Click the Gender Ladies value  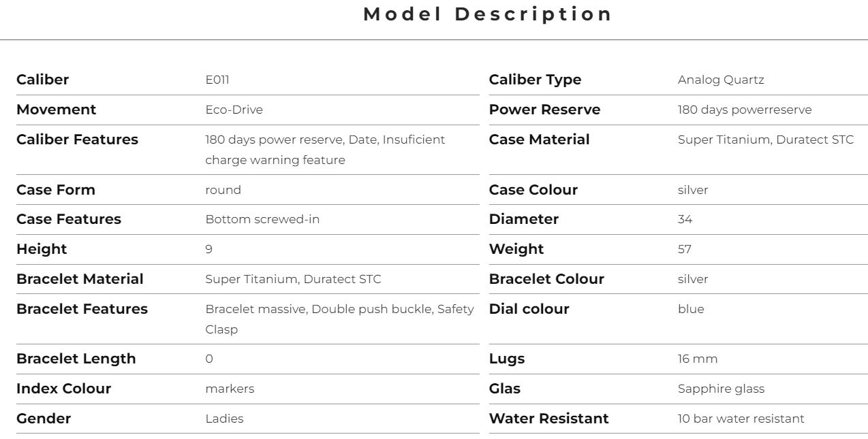click(224, 419)
